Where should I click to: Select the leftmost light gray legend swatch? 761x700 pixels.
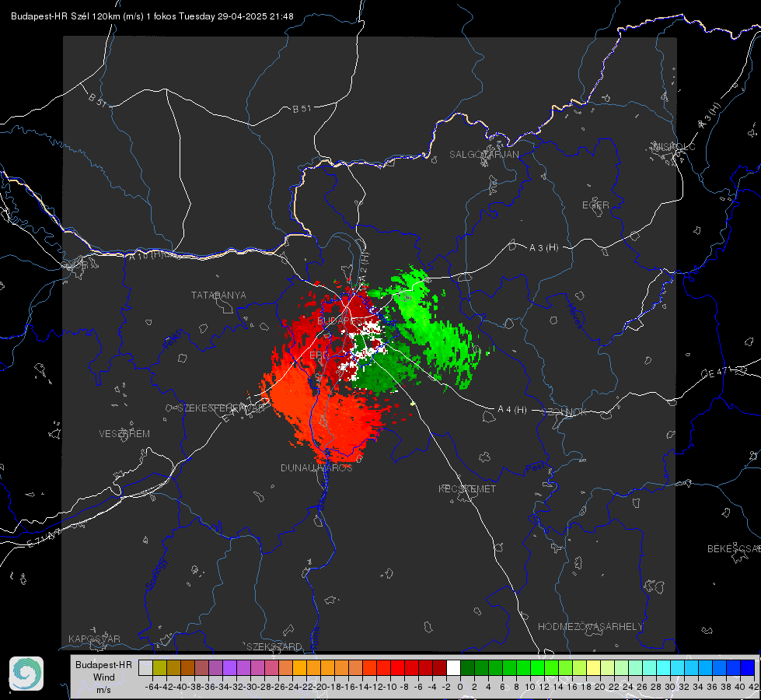tap(145, 668)
